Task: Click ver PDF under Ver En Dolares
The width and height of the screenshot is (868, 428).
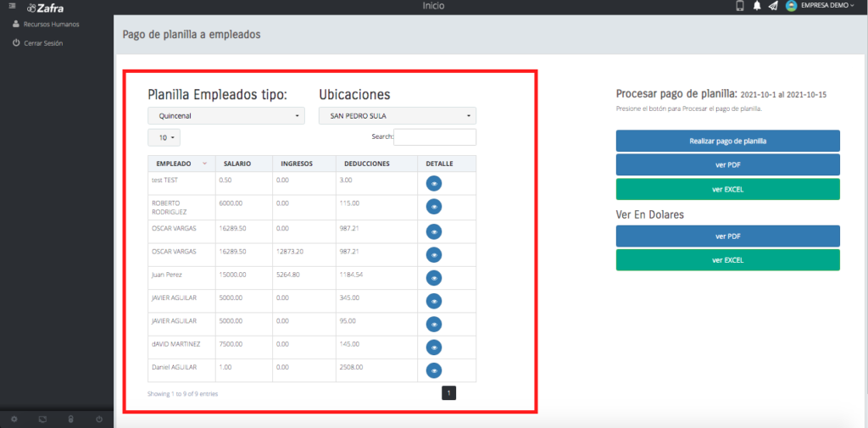Action: tap(728, 236)
